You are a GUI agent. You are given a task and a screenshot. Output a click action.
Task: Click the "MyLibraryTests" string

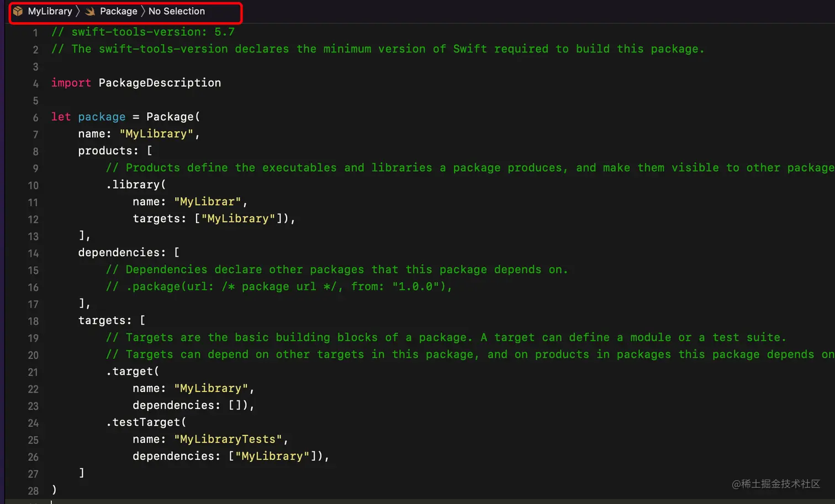pos(228,439)
